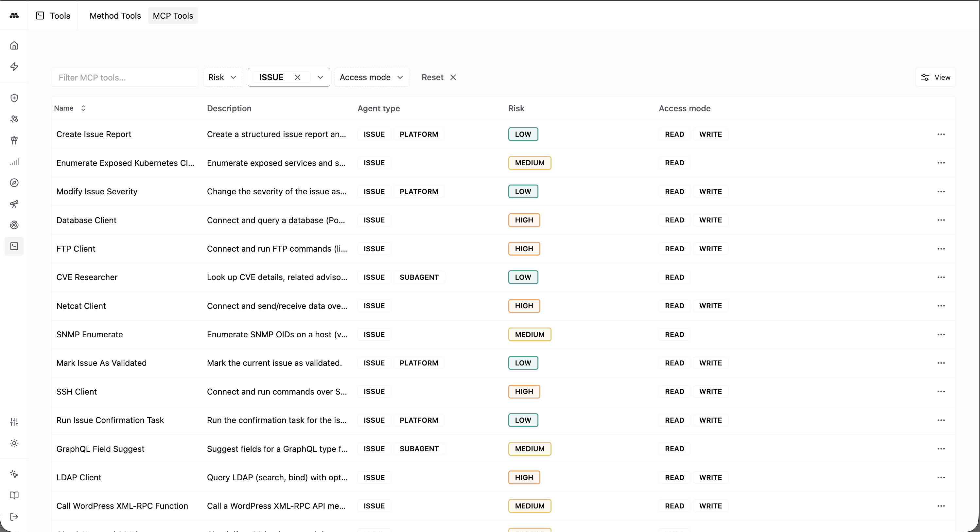Open the shield security section in sidebar
This screenshot has height=532, width=980.
[x=14, y=98]
